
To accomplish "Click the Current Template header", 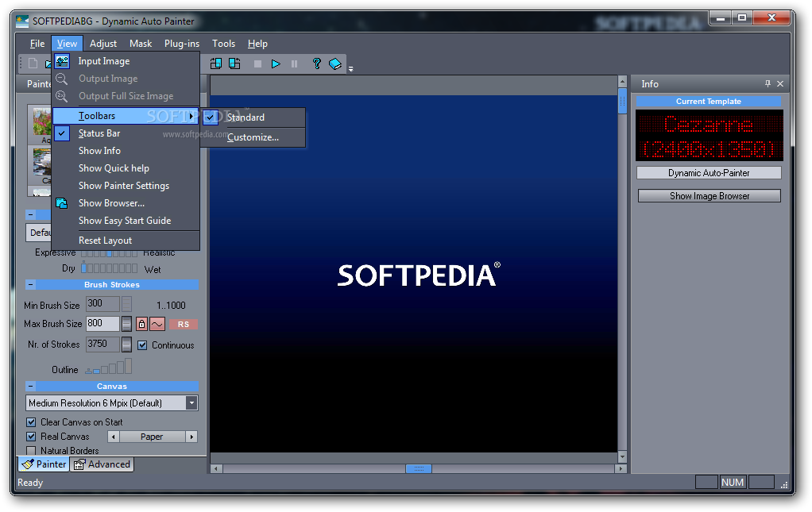I will pyautogui.click(x=709, y=102).
